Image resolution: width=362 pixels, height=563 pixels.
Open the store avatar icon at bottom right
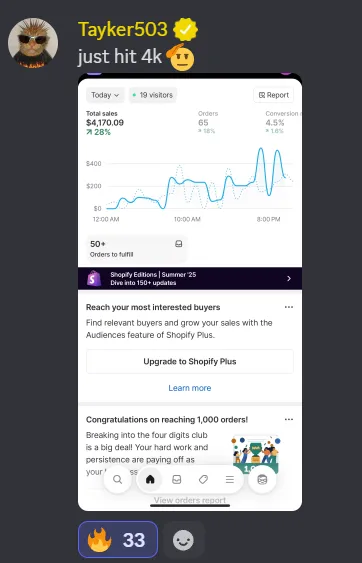pos(263,479)
